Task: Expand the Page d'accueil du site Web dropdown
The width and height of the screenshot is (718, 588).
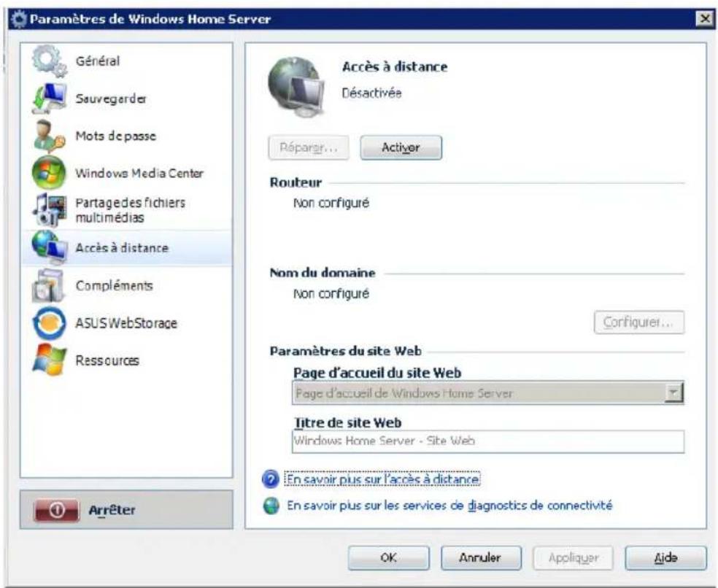Action: [487, 393]
